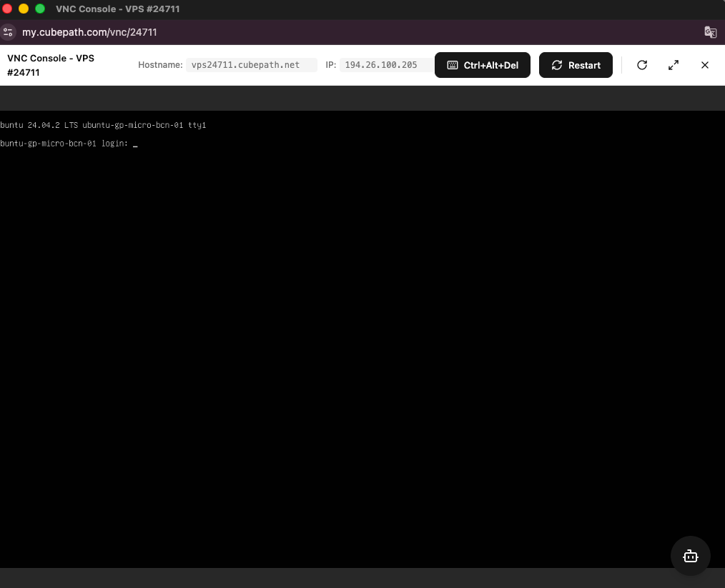Focus the black console viewing area
This screenshot has height=588, width=725.
[357, 322]
